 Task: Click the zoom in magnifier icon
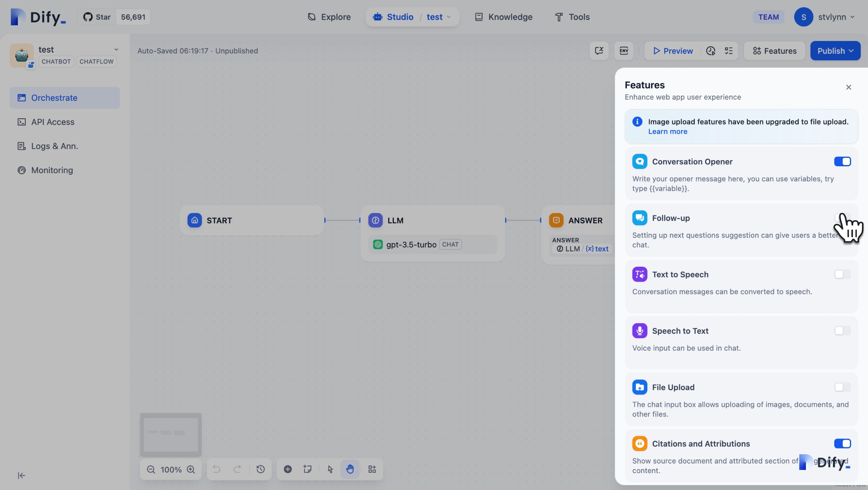191,470
